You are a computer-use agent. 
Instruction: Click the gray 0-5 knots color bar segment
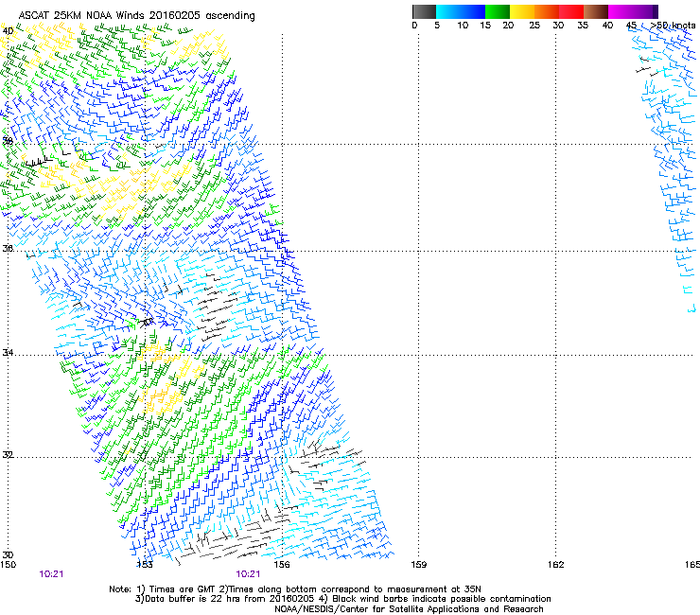[x=424, y=11]
